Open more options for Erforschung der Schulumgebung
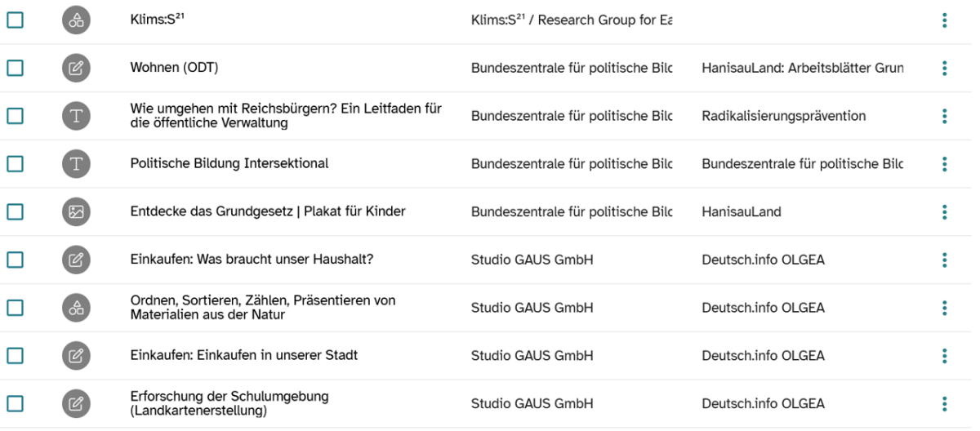This screenshot has height=431, width=980. 944,403
